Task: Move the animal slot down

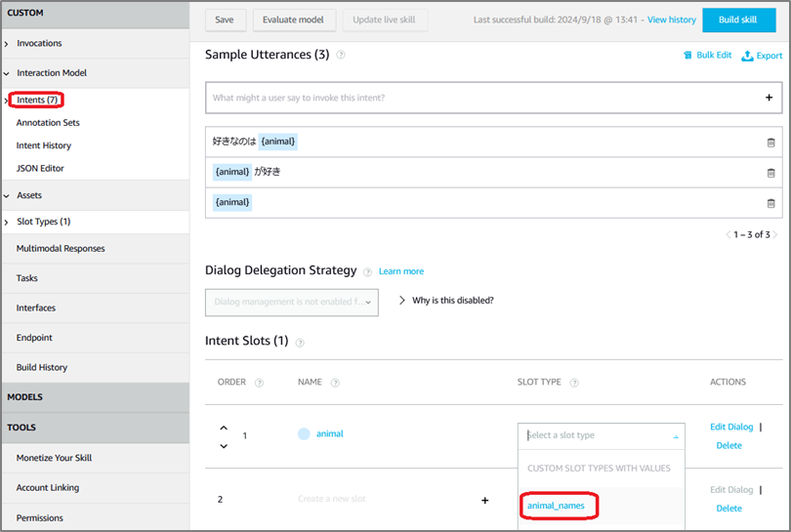Action: 224,446
